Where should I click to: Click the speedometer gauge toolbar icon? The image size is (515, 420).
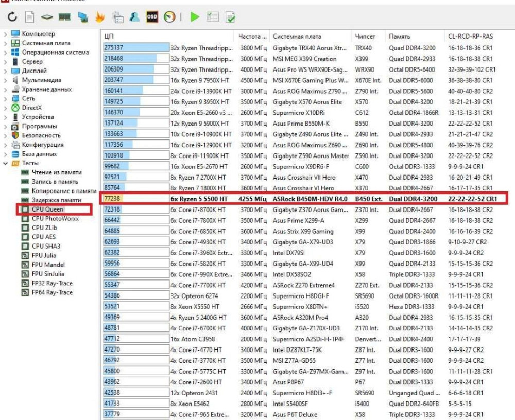pos(169,17)
